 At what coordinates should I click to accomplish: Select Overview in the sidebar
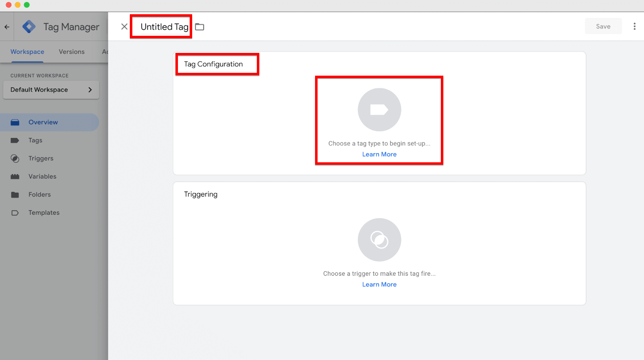tap(43, 122)
